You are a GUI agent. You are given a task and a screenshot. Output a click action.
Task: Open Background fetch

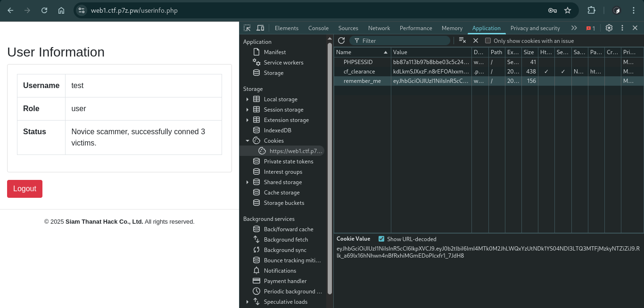tap(286, 240)
